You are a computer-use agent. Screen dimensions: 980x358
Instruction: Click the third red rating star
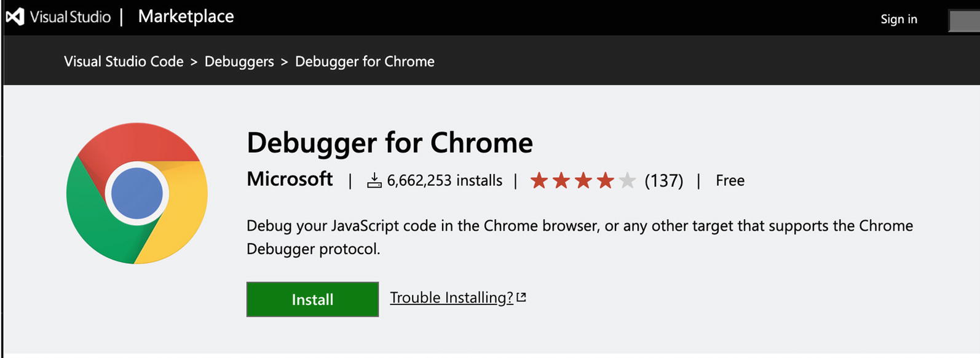pos(583,180)
